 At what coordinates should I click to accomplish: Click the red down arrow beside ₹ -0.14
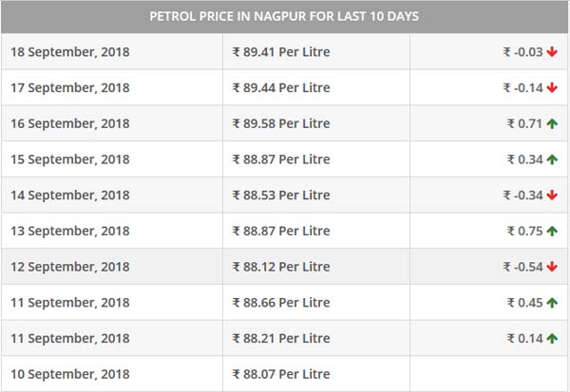[x=552, y=88]
